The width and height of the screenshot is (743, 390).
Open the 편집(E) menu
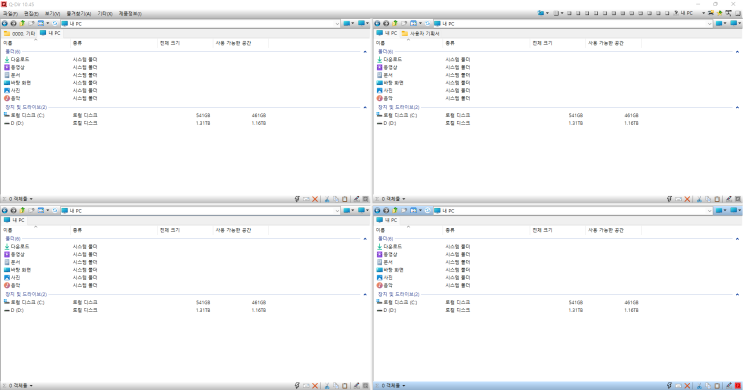click(31, 14)
